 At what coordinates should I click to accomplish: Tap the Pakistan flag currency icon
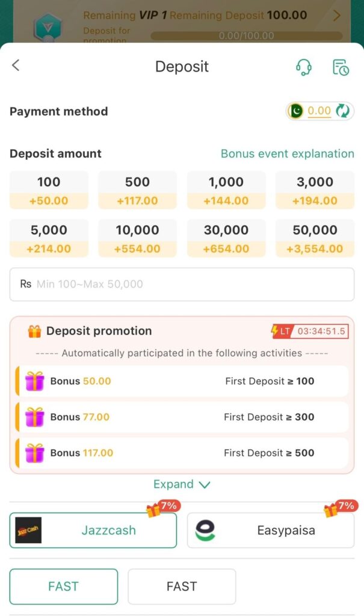pos(296,111)
